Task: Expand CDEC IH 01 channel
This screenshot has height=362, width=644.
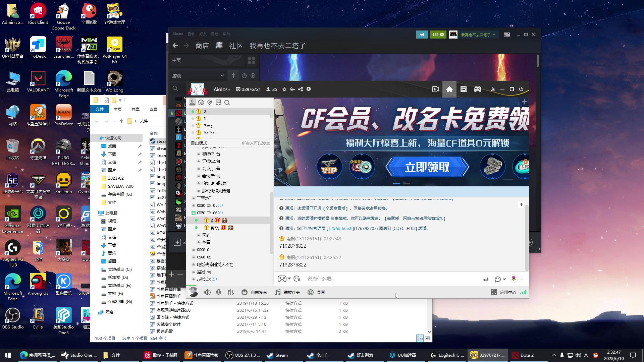Action: tap(207, 205)
